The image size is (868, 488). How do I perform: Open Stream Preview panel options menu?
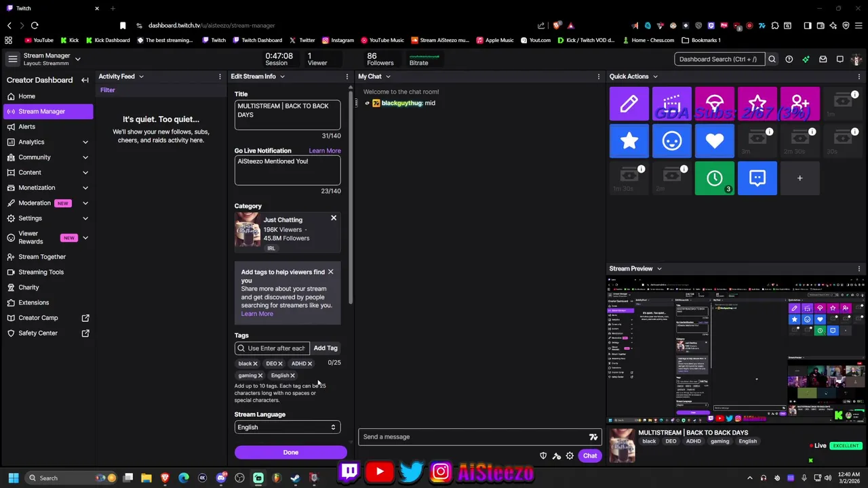coord(859,268)
